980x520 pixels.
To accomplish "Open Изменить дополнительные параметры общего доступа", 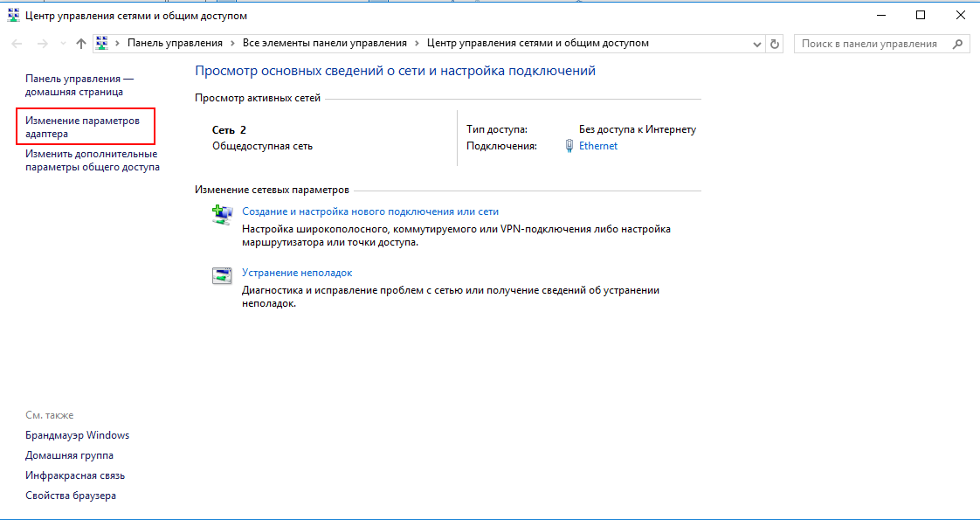I will tap(92, 160).
